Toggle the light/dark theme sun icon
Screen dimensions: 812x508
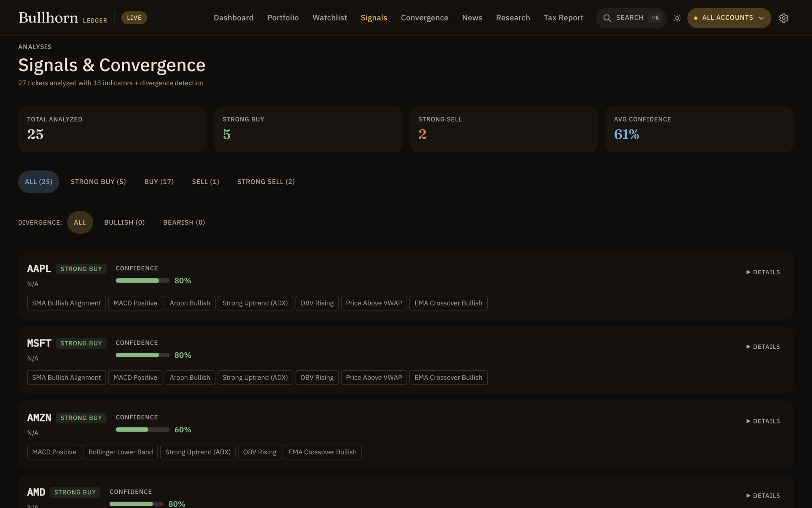click(677, 18)
